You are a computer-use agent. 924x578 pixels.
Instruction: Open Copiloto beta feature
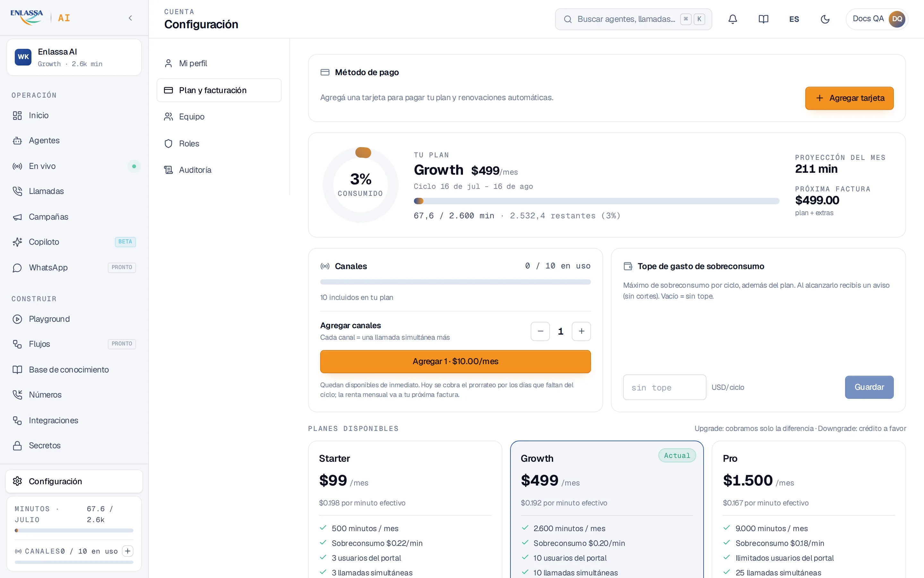(74, 242)
